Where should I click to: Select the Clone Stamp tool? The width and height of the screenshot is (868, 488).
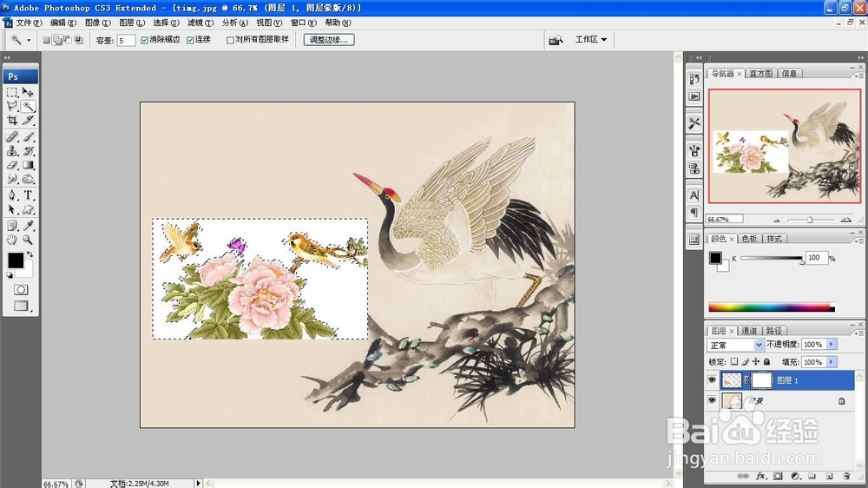(x=12, y=151)
